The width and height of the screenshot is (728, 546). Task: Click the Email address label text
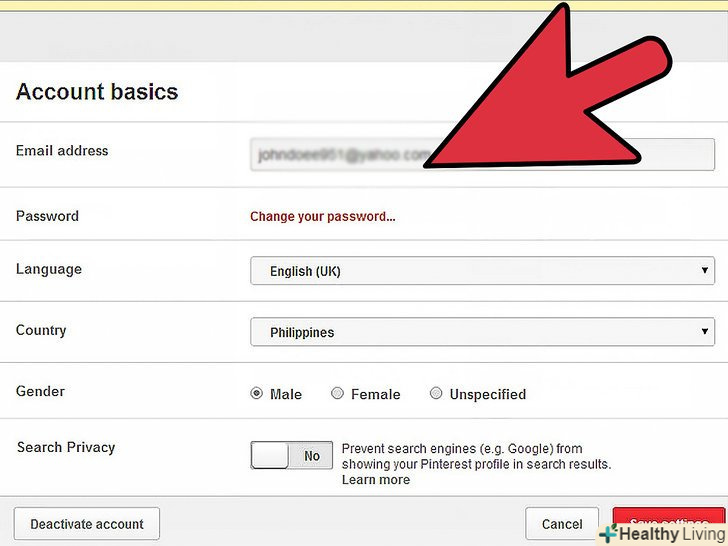click(x=62, y=150)
